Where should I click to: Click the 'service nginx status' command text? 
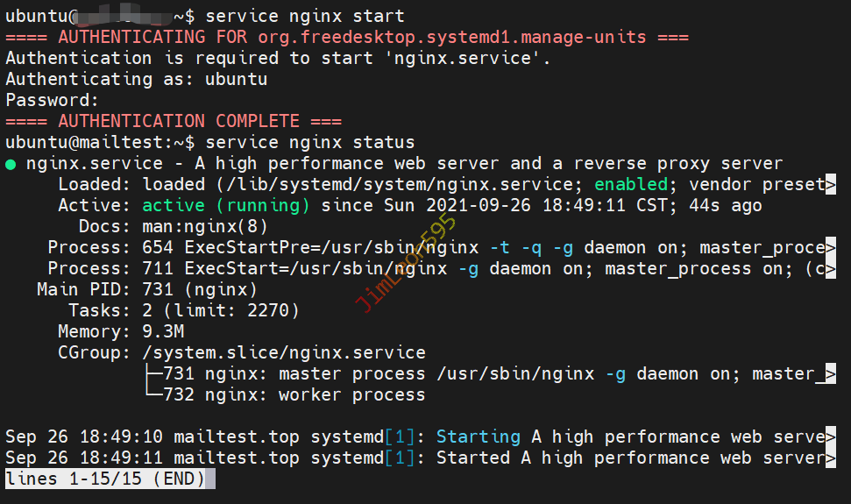(x=310, y=142)
